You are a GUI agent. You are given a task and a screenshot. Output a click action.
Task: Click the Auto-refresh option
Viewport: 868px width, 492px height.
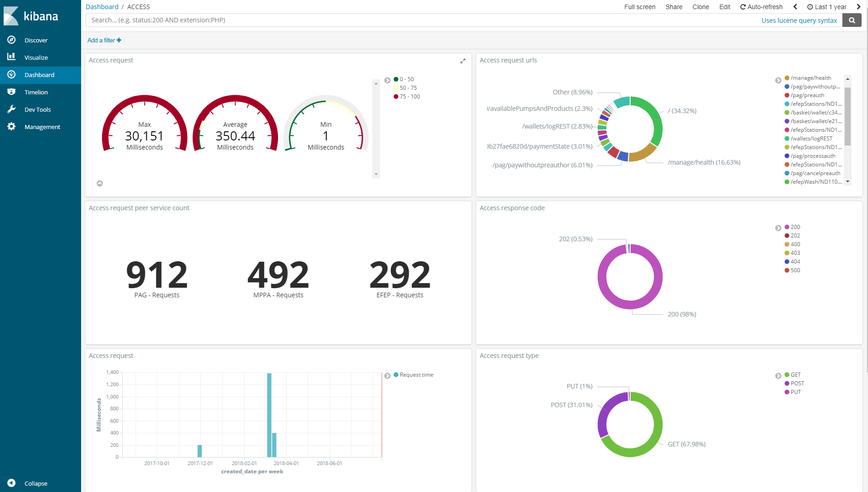pos(761,7)
